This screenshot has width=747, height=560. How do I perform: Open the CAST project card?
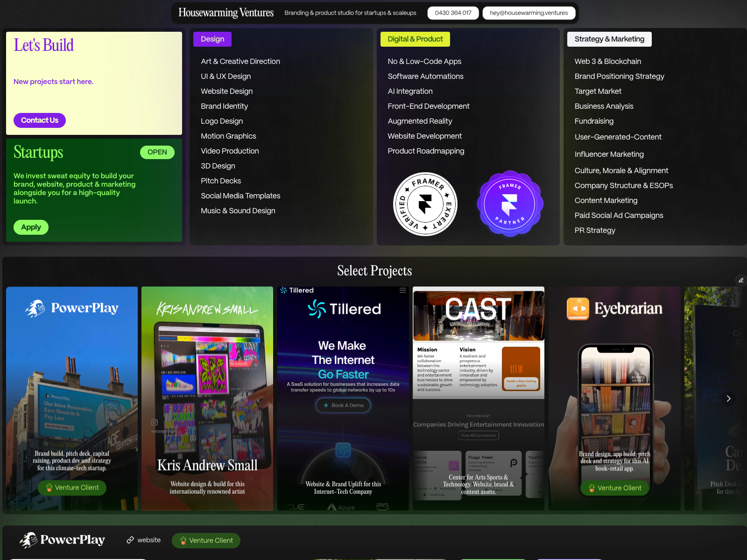point(479,399)
